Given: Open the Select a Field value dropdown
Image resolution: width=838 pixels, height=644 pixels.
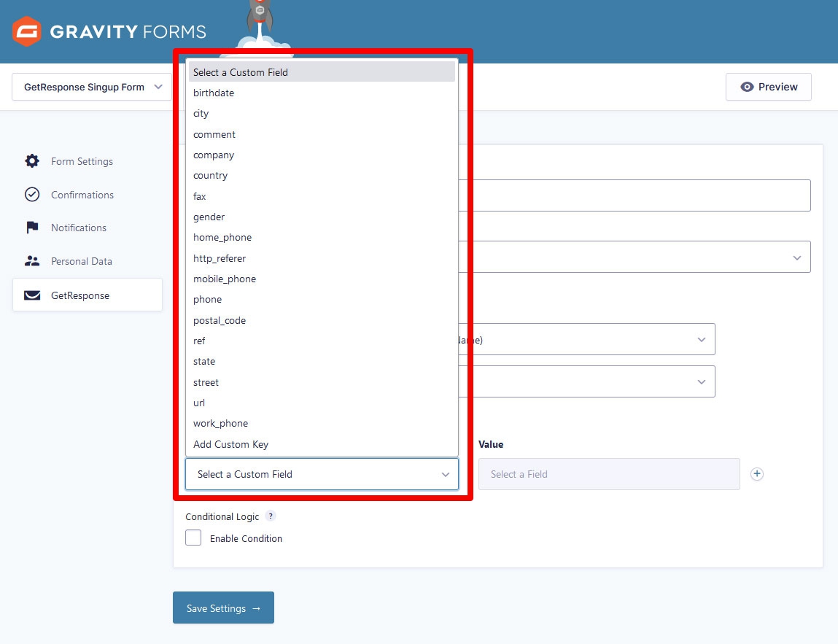Looking at the screenshot, I should click(x=609, y=474).
